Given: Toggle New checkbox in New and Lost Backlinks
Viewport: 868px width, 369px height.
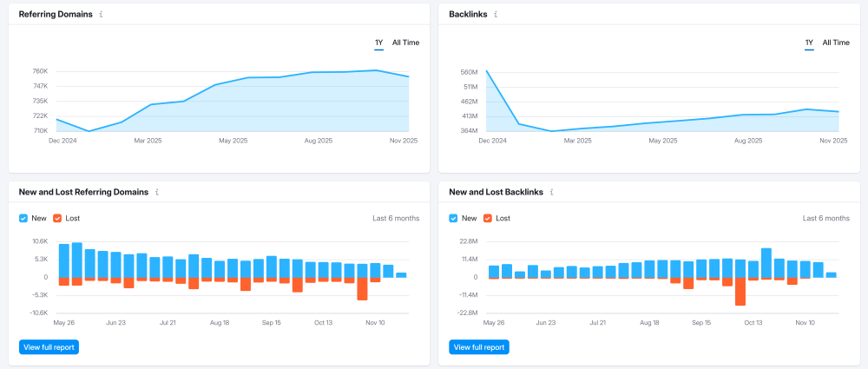Looking at the screenshot, I should [453, 218].
